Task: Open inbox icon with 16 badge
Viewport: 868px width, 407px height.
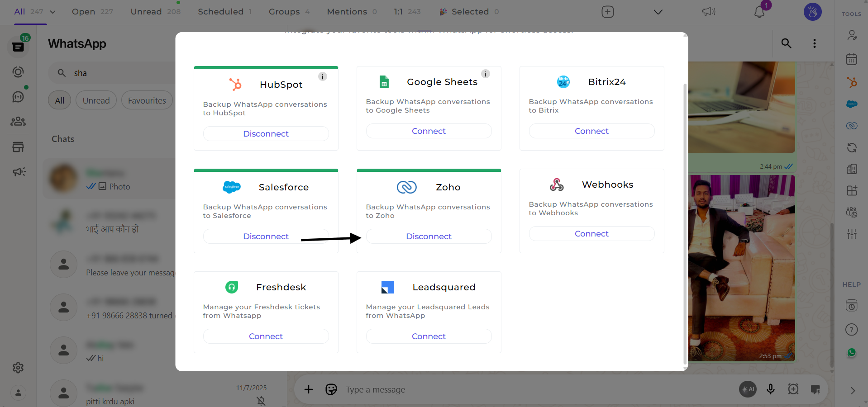Action: (18, 47)
